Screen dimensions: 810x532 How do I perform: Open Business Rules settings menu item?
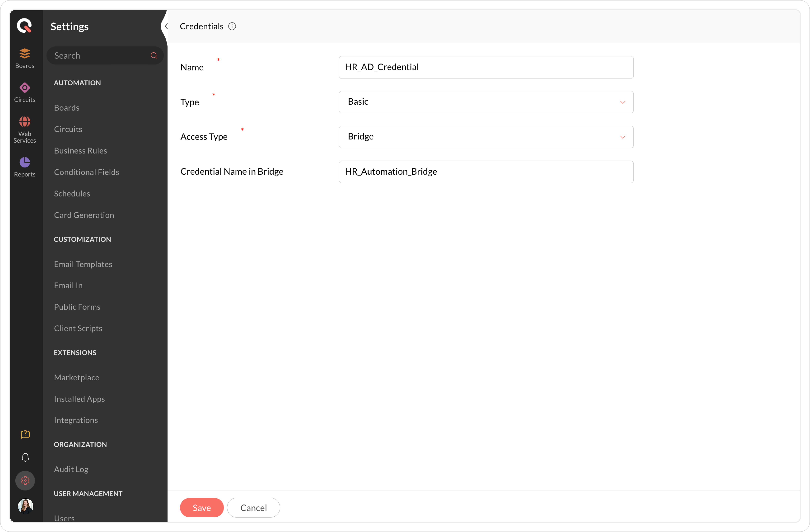point(80,150)
